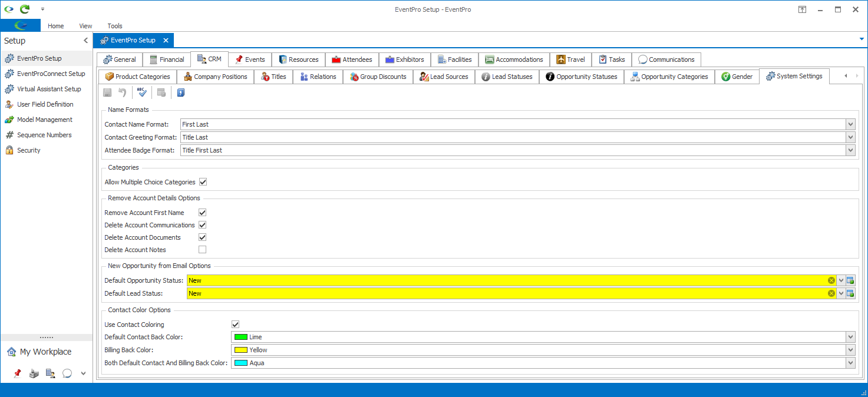The height and width of the screenshot is (397, 868).
Task: Select EventPro Setup in the sidebar
Action: click(46, 58)
